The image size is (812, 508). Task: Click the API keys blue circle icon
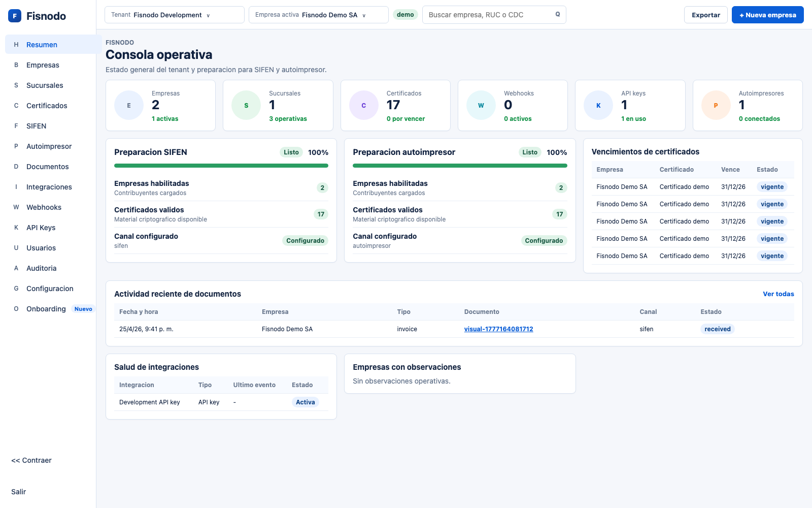coord(598,106)
